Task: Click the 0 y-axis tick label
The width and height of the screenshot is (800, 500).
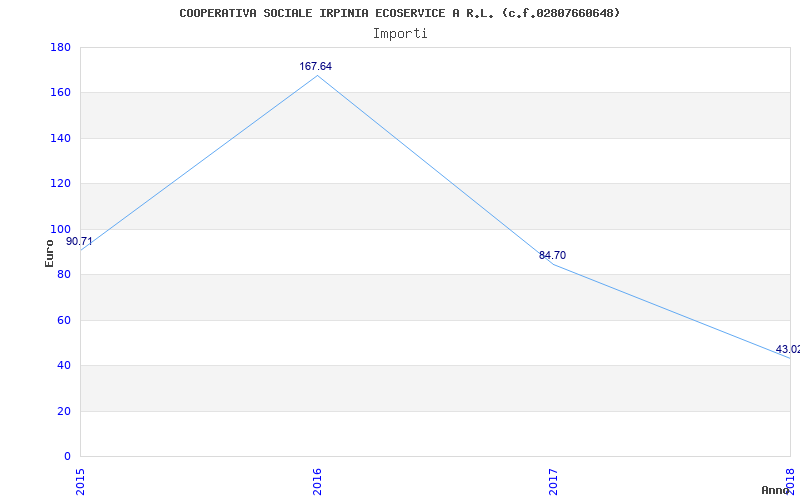Action: click(67, 457)
